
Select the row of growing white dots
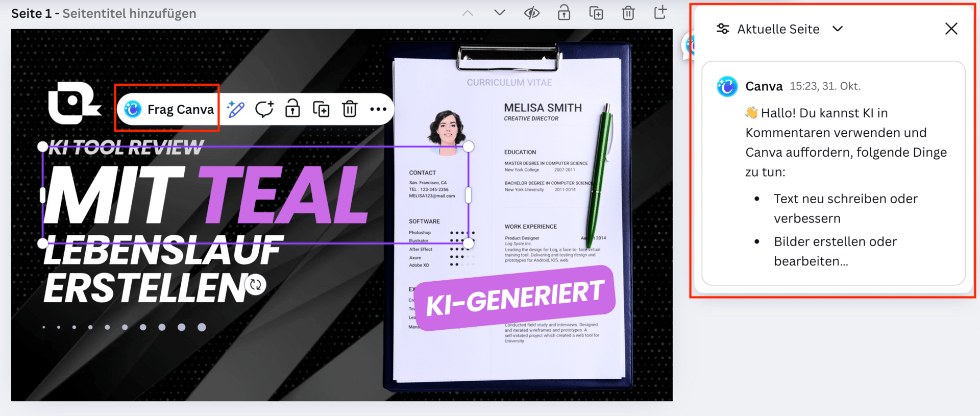125,327
